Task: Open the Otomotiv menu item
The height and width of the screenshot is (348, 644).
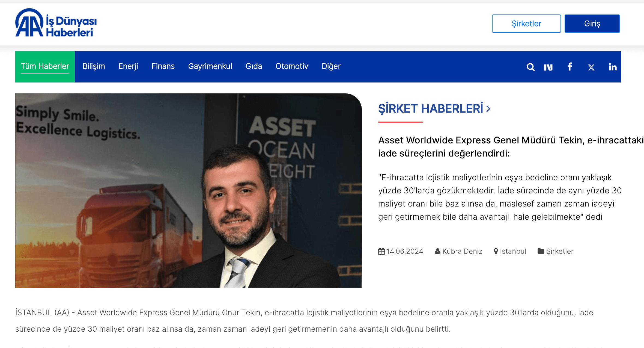Action: click(292, 66)
